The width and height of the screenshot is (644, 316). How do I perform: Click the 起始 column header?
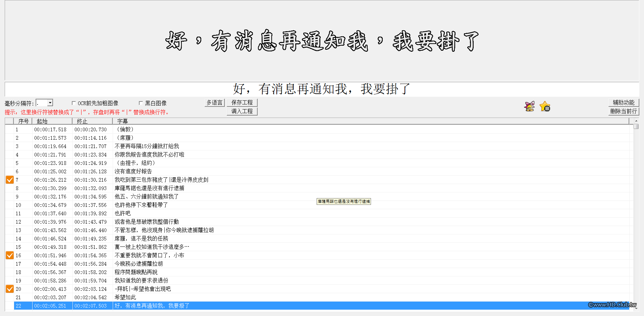click(x=42, y=121)
